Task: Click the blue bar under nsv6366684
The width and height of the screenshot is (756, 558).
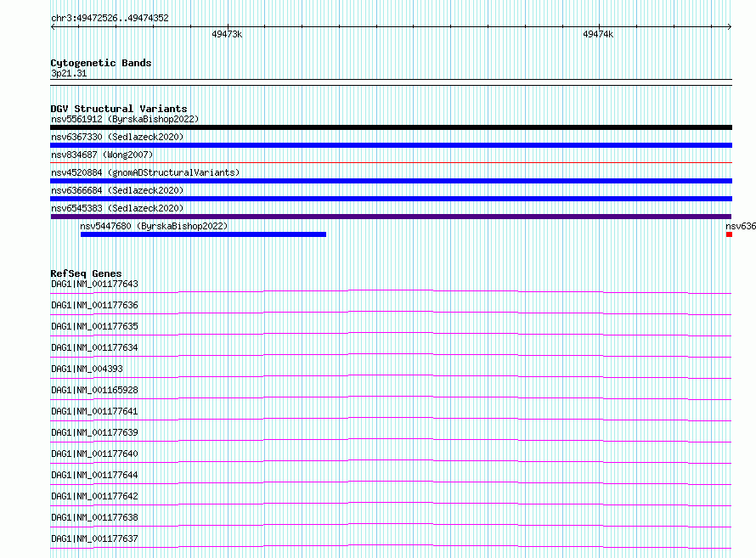Action: coord(391,199)
